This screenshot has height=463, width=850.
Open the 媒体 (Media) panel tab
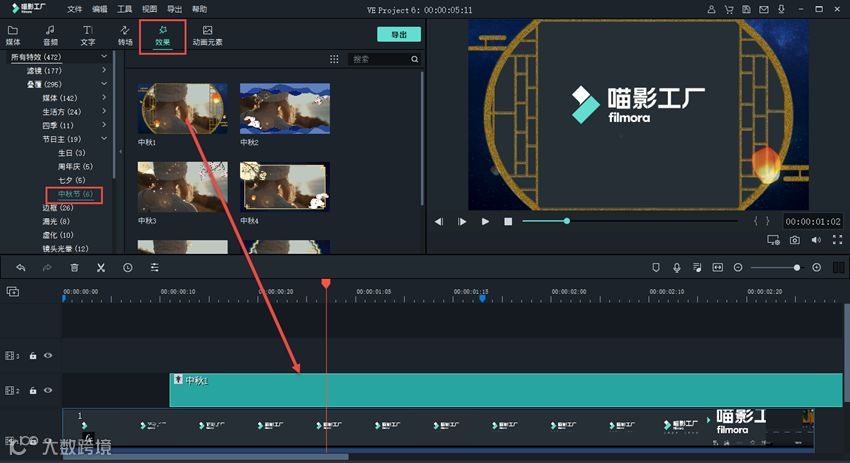pos(13,35)
